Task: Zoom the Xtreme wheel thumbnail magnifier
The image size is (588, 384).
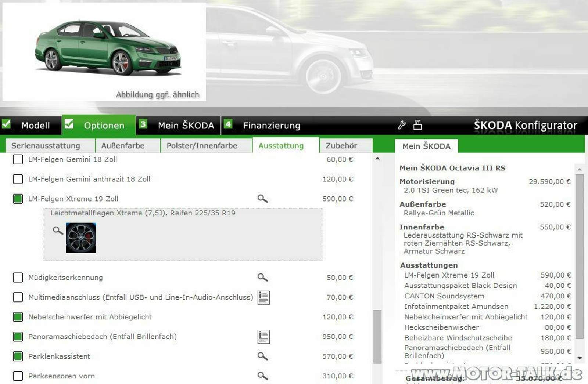Action: [x=58, y=231]
